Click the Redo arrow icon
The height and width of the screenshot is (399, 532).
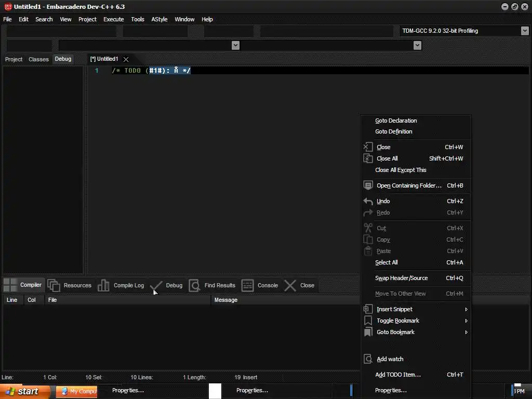coord(368,212)
